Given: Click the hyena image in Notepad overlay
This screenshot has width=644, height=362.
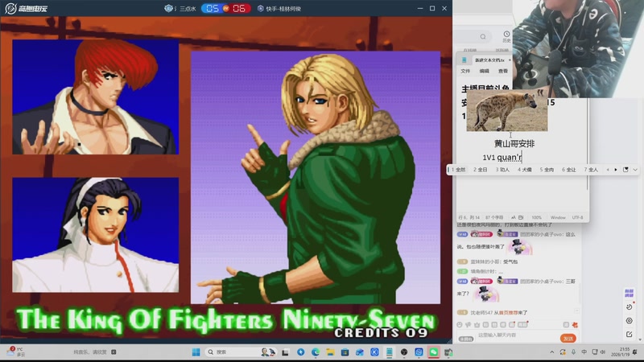Looking at the screenshot, I should 507,110.
